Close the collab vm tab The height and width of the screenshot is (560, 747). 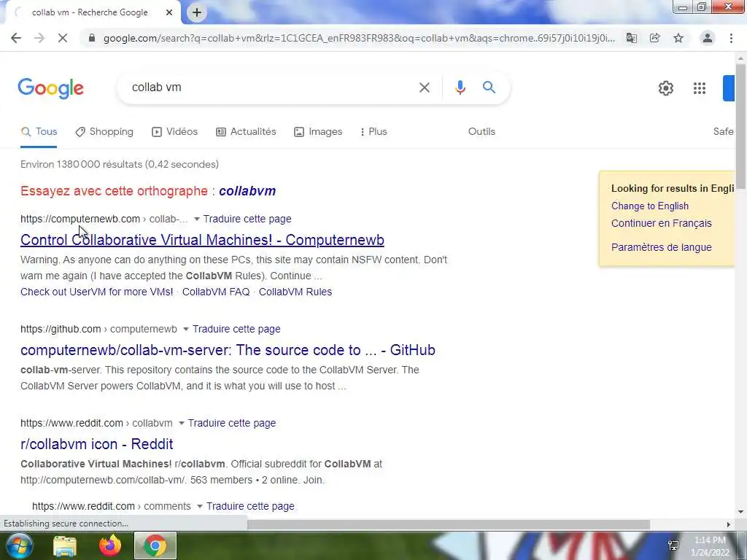169,12
